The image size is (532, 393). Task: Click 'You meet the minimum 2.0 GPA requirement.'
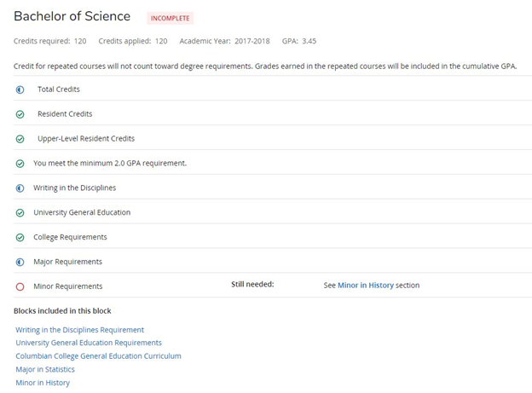tap(110, 163)
